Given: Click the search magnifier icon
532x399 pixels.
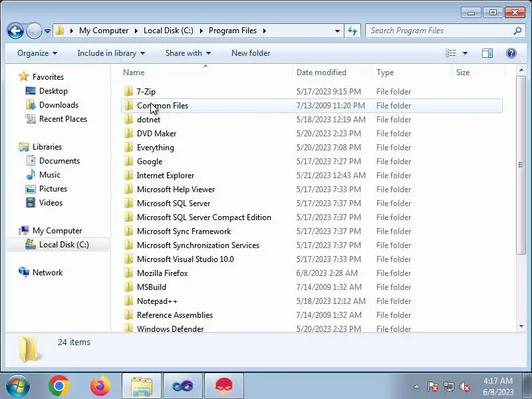Looking at the screenshot, I should click(517, 31).
